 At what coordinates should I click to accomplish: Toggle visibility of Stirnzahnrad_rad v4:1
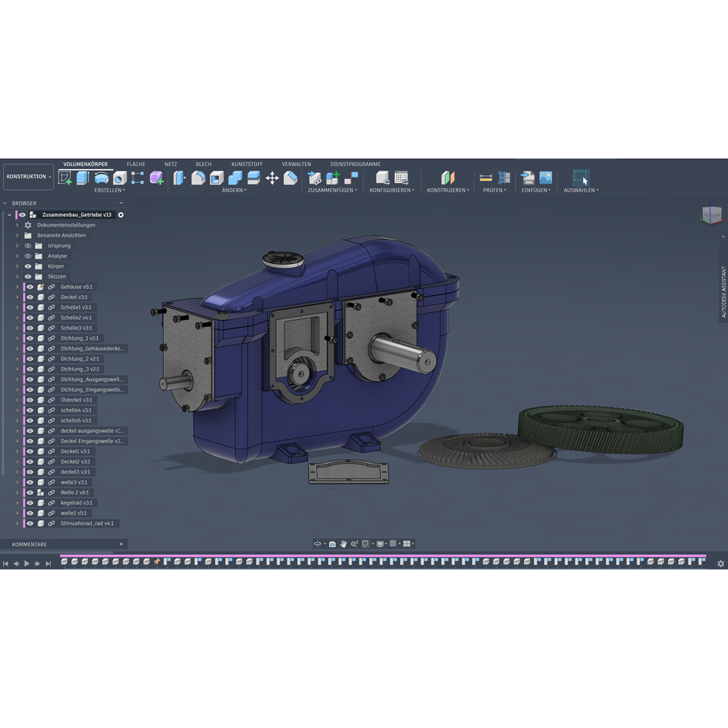click(x=30, y=523)
